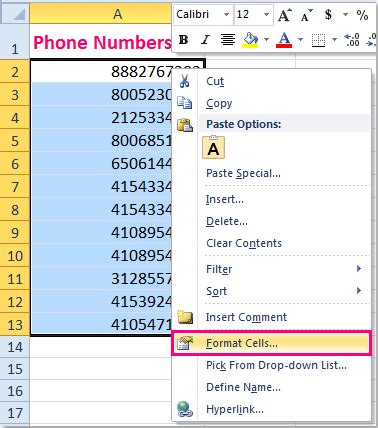Select row 13 header

tap(15, 325)
